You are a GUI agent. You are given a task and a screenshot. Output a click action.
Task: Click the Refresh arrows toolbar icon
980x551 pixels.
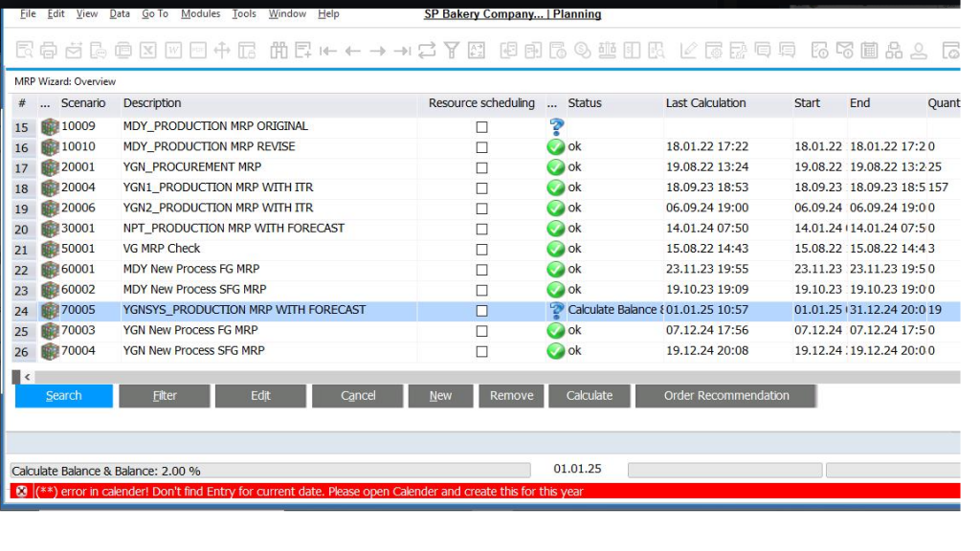click(x=427, y=51)
